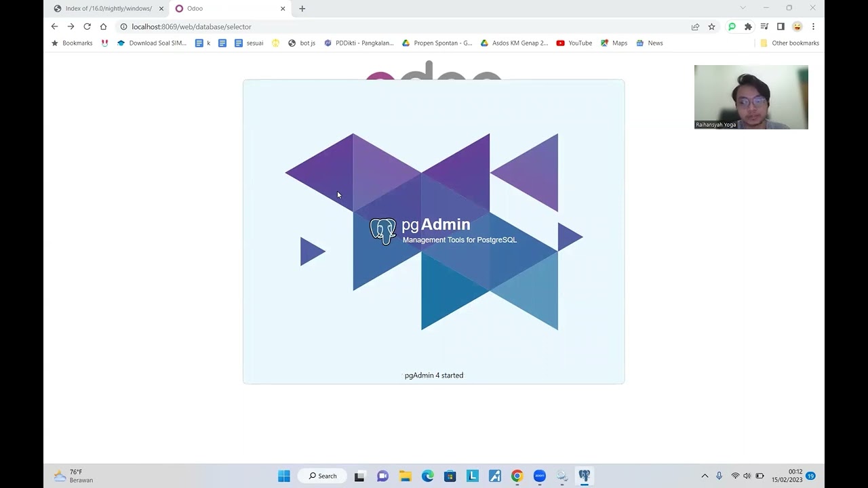Show hidden system tray icons
The height and width of the screenshot is (488, 868).
(705, 476)
